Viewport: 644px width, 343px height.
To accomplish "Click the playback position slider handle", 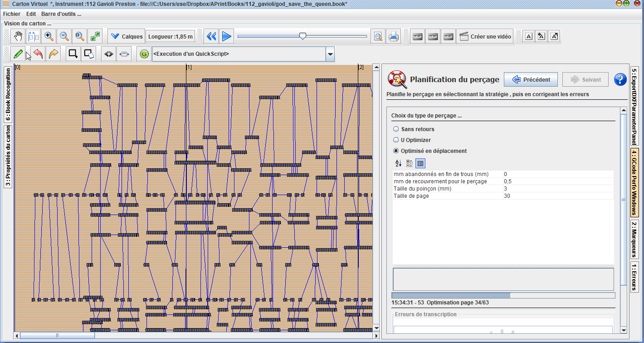I will pos(302,36).
